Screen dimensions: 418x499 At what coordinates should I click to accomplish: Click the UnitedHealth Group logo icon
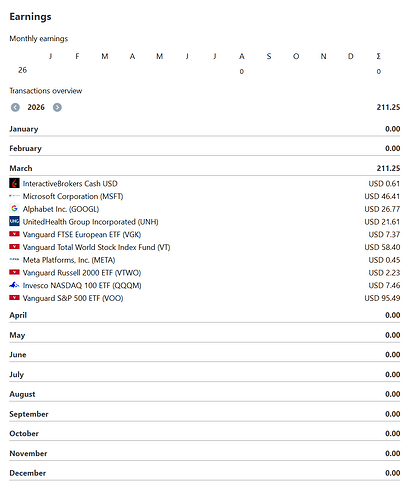click(14, 221)
